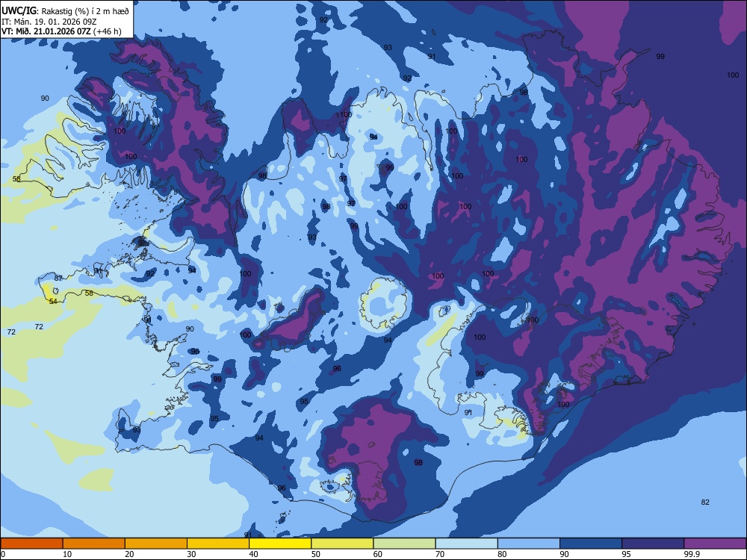
Task: Click the '87' humidity value on the map
Action: pos(58,278)
